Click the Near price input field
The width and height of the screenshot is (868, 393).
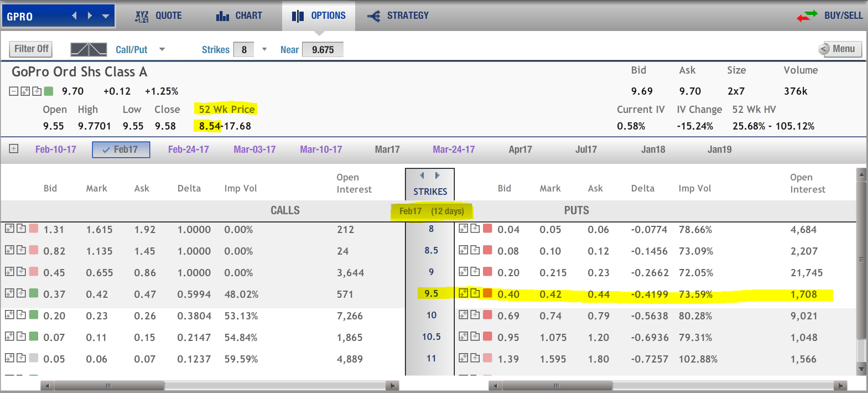click(323, 50)
